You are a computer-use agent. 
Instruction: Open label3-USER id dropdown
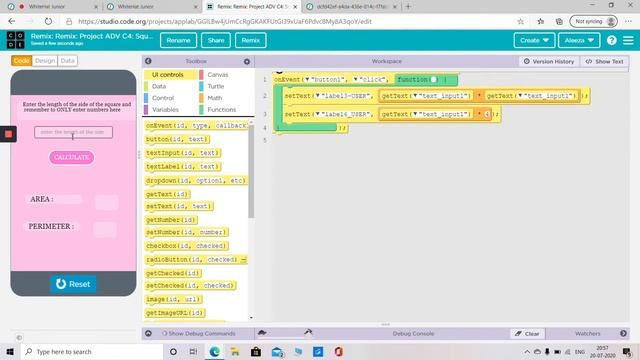[318, 96]
